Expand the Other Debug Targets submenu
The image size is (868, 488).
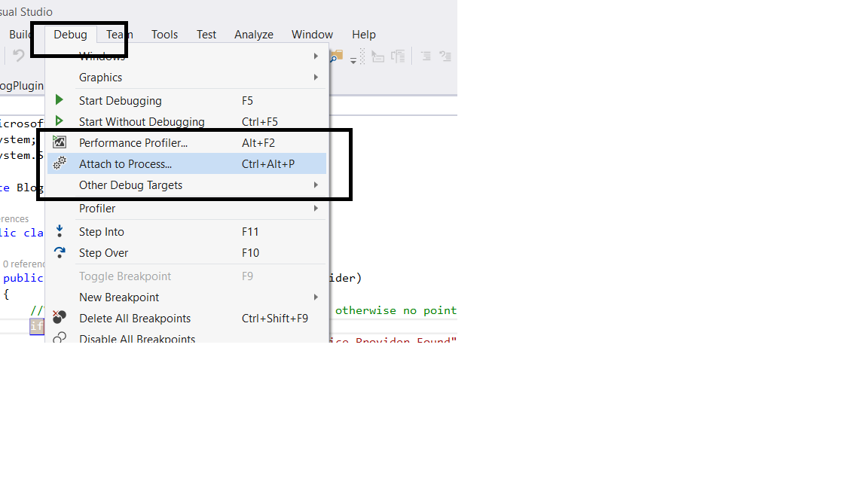(x=316, y=185)
